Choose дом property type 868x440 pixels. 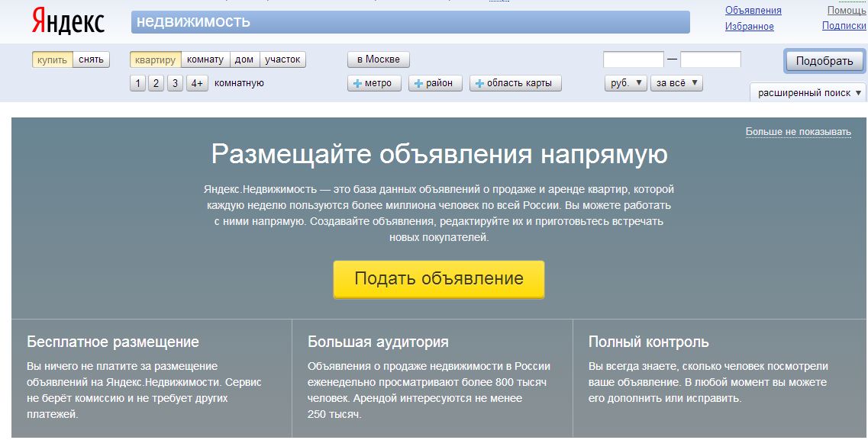tap(244, 59)
